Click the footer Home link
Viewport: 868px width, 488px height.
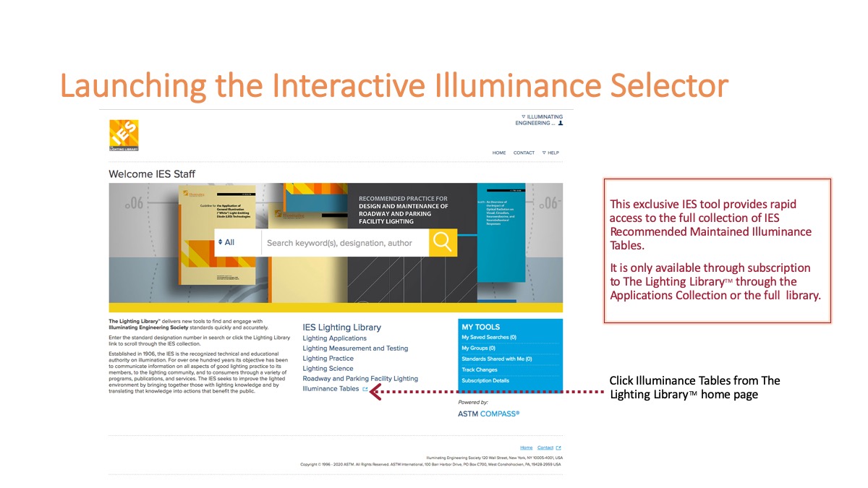(x=527, y=448)
